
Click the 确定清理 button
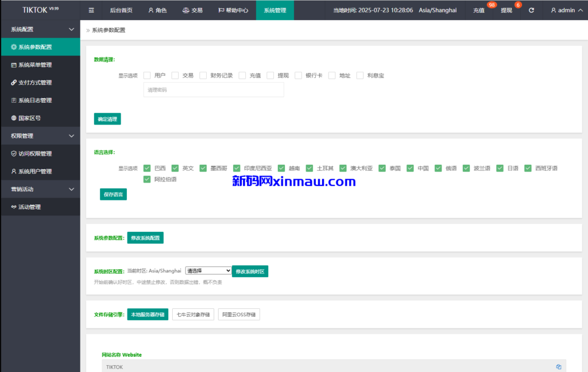point(107,119)
